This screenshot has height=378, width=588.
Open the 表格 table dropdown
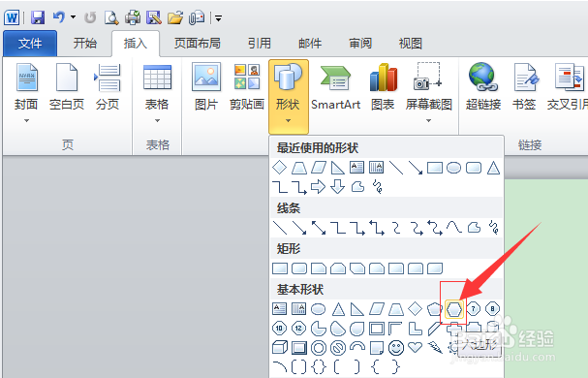pyautogui.click(x=157, y=94)
